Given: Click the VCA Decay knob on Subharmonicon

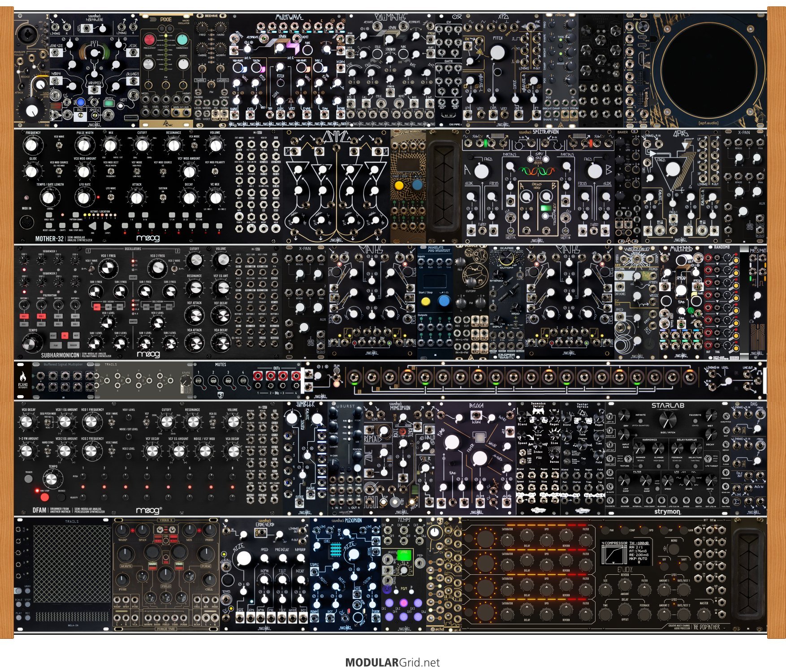Looking at the screenshot, I should [220, 342].
